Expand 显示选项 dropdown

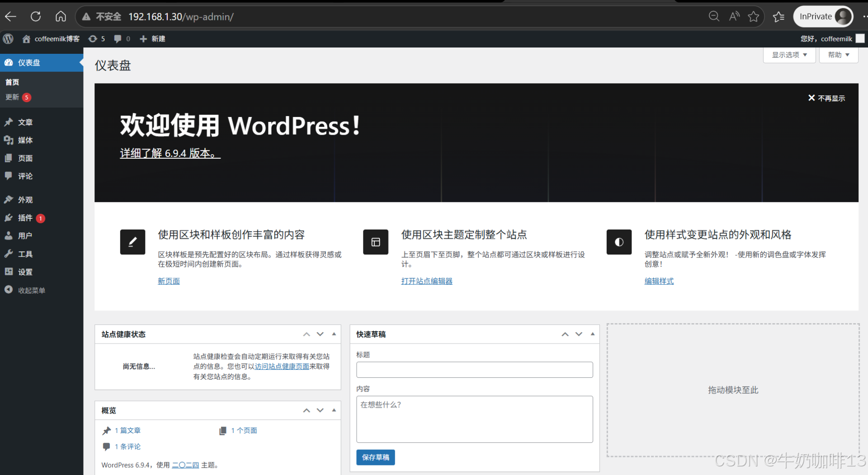pyautogui.click(x=789, y=55)
